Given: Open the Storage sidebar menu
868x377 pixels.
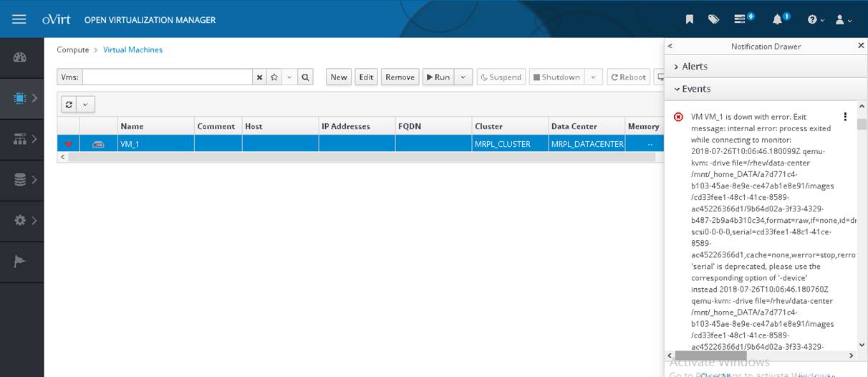Looking at the screenshot, I should point(21,180).
